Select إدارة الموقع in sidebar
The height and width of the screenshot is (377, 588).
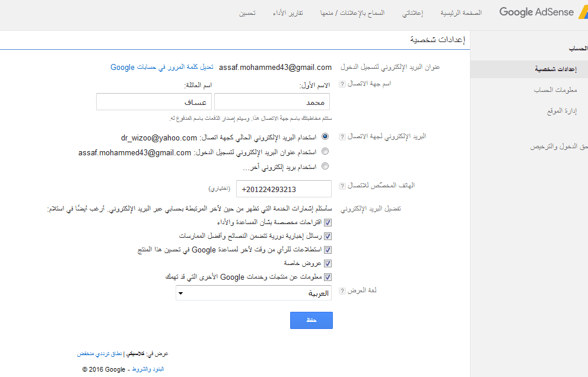(562, 111)
